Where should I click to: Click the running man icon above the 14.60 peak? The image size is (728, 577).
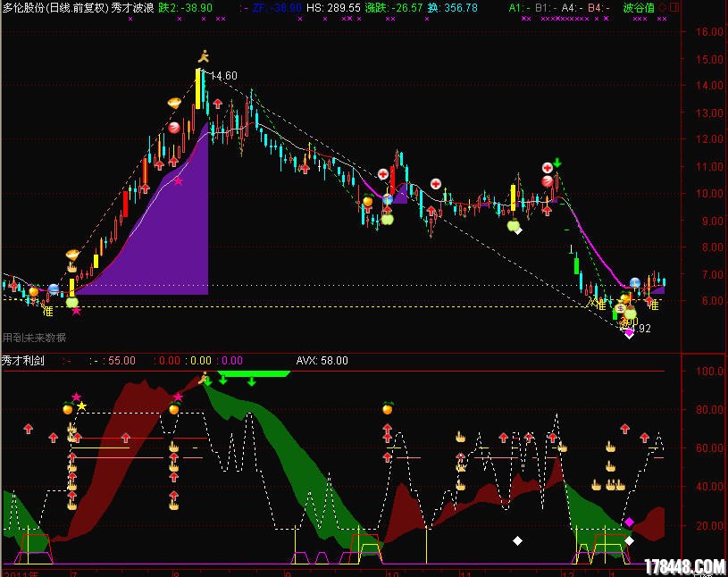coord(204,56)
